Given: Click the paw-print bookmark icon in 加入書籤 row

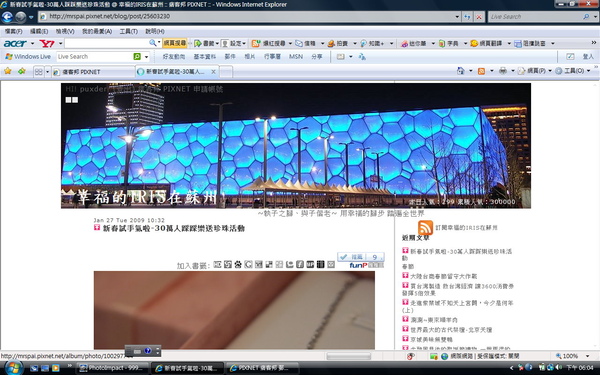Looking at the screenshot, I should coord(238,264).
